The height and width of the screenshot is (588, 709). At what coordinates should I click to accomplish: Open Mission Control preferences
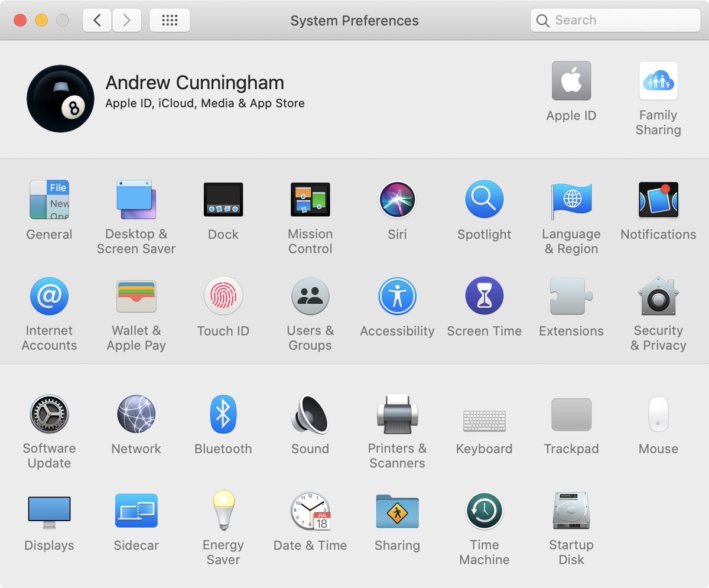[x=310, y=200]
